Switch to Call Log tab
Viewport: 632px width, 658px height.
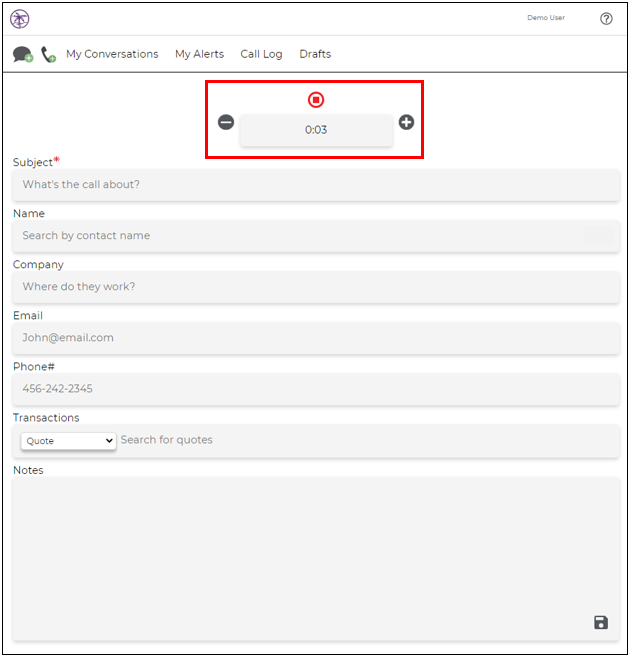(x=261, y=54)
